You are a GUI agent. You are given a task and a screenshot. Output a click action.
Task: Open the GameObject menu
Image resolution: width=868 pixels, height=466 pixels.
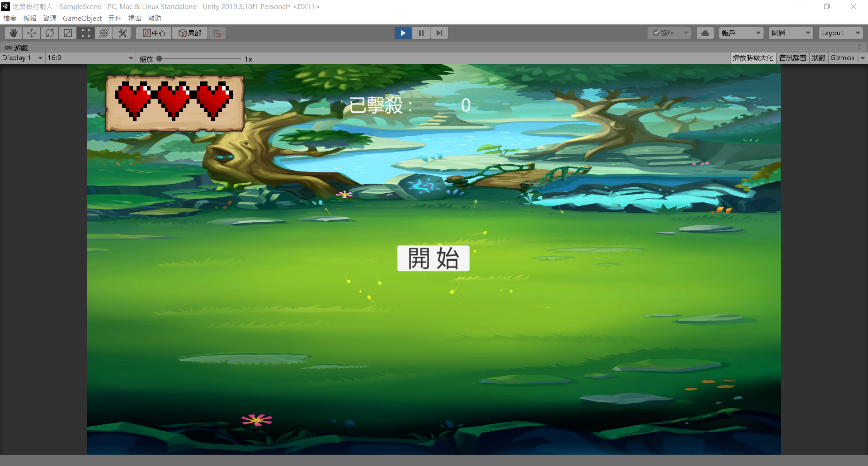tap(82, 18)
